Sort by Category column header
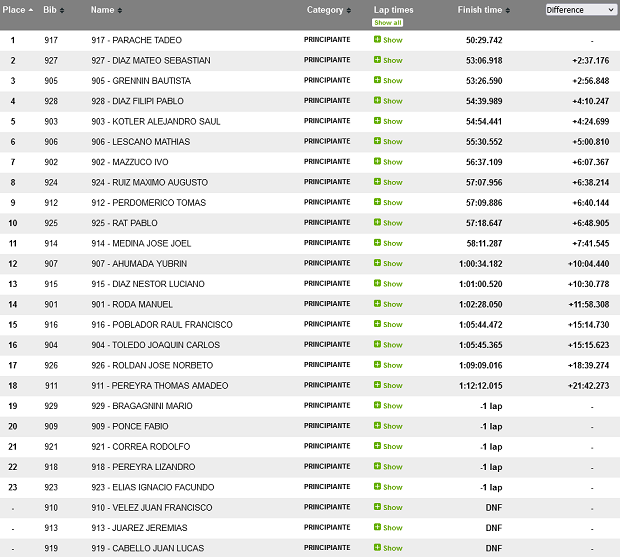This screenshot has width=620, height=557. pos(328,10)
